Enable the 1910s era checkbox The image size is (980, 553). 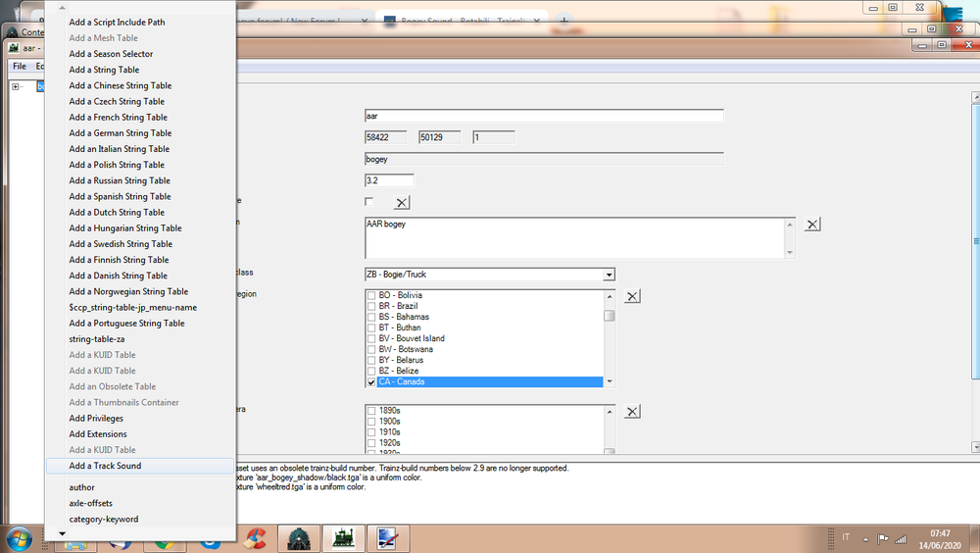(371, 432)
